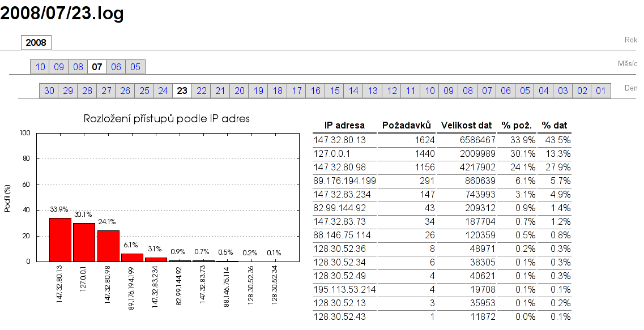Select the active month 07 tab

click(x=97, y=67)
